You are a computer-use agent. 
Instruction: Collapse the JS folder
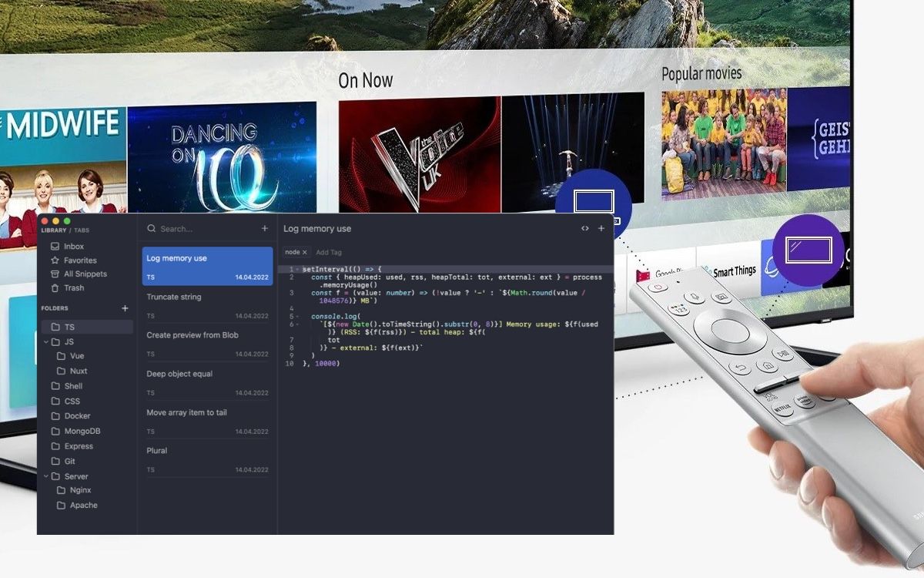click(45, 342)
